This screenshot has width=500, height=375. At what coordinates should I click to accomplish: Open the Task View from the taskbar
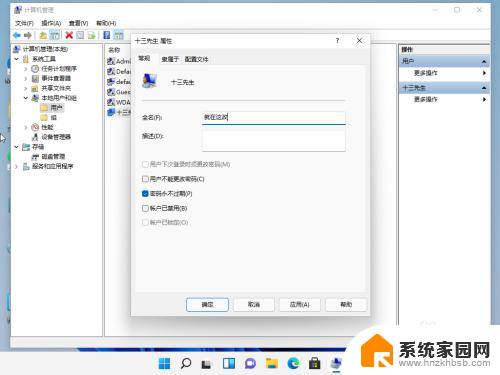pos(207,364)
